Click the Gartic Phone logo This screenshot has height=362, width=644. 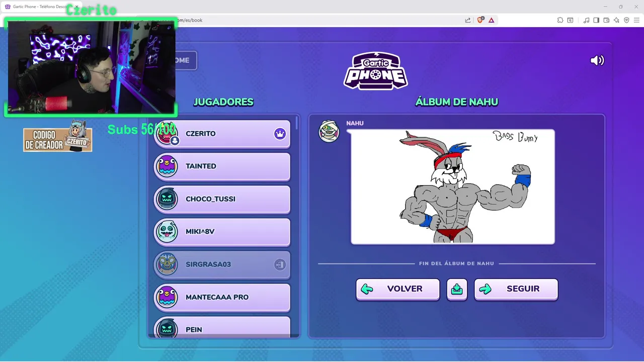[x=376, y=71]
